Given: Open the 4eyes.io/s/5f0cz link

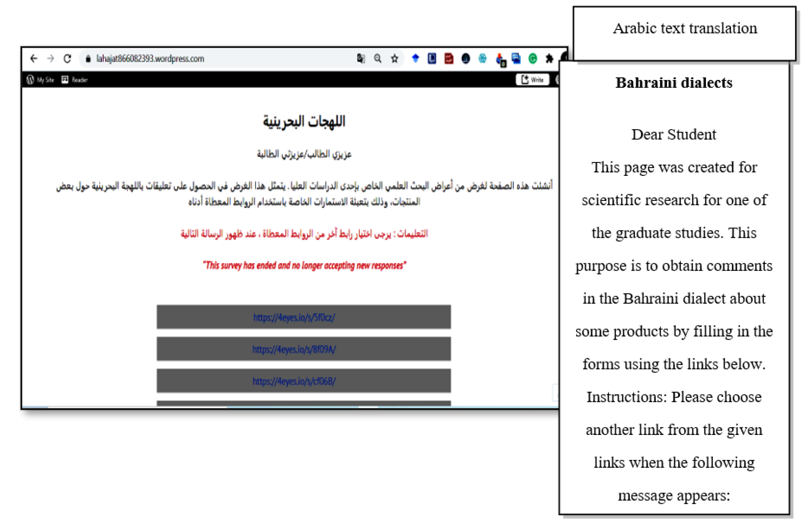Looking at the screenshot, I should pos(294,318).
